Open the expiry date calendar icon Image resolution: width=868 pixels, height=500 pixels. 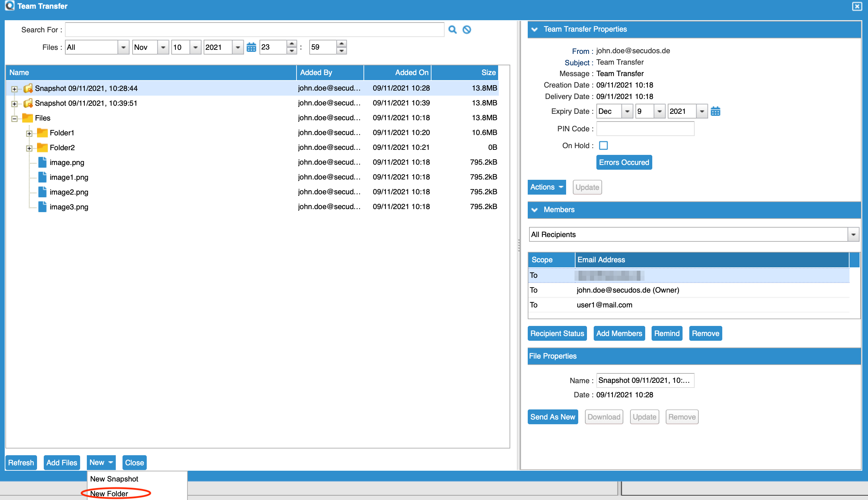point(715,111)
